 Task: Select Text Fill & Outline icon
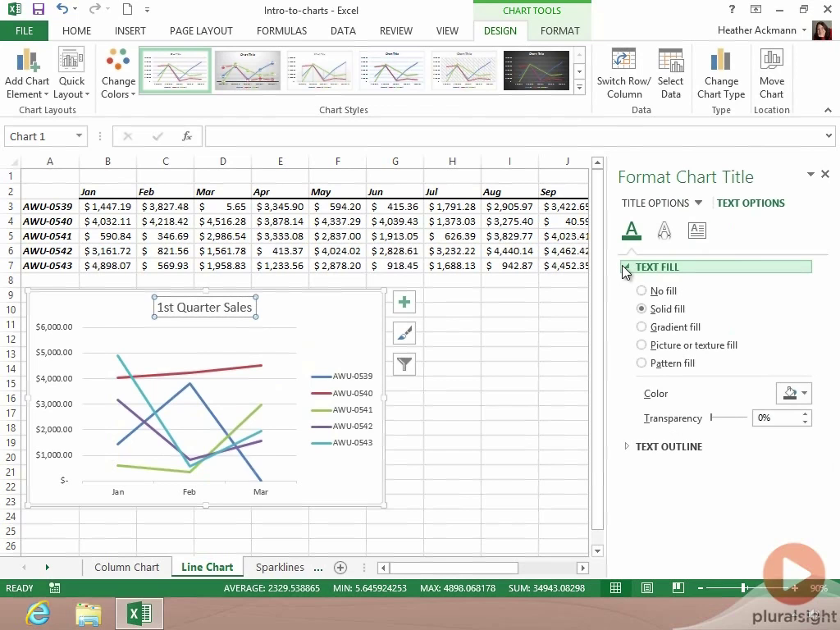(632, 231)
